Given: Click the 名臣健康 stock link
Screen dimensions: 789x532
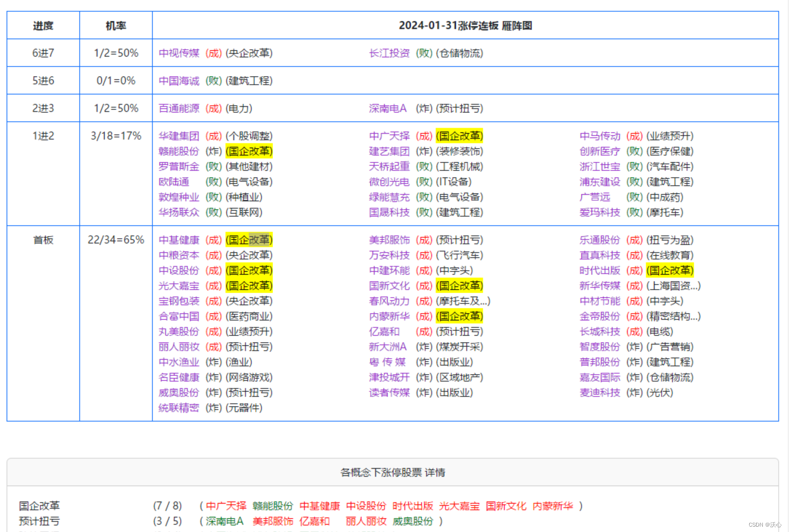Looking at the screenshot, I should pos(179,377).
